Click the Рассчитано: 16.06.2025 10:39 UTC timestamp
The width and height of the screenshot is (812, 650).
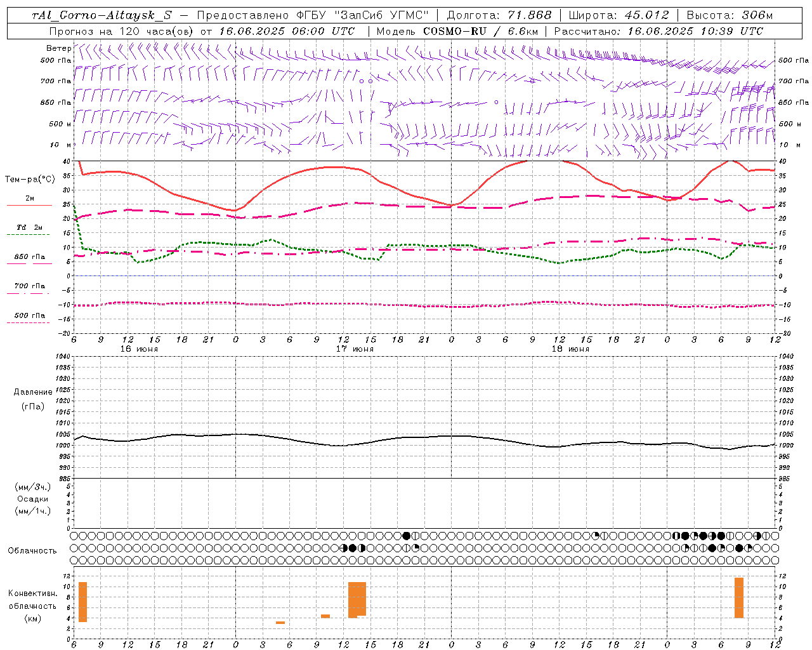pos(658,31)
